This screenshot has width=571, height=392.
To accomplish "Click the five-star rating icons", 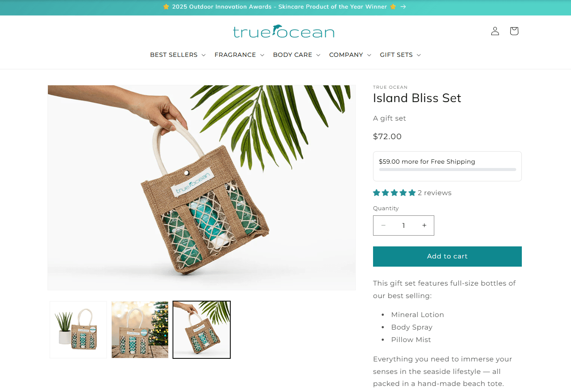I will tap(394, 193).
